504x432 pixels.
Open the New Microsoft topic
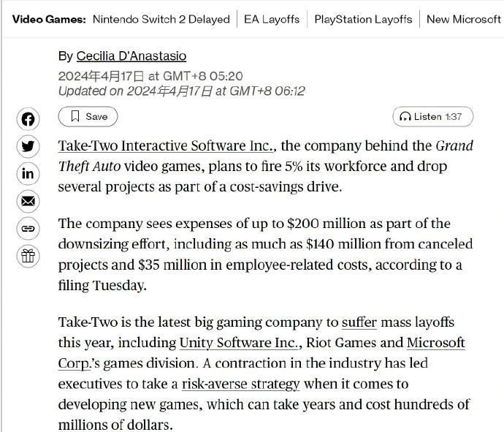tap(464, 19)
